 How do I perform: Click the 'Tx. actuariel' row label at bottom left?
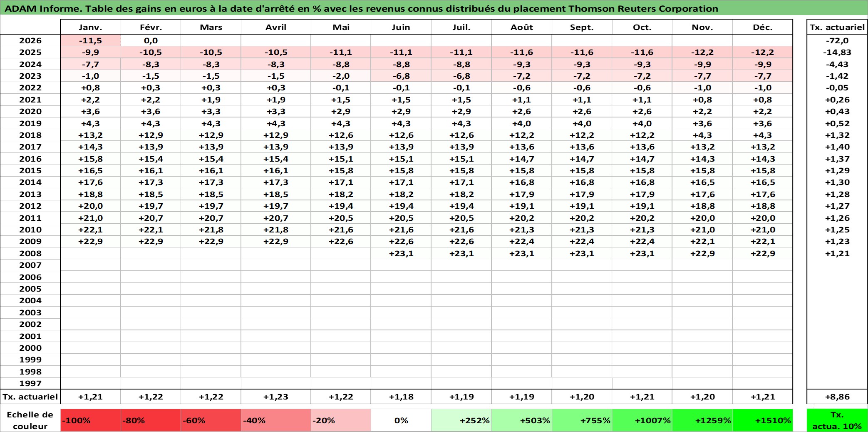coord(30,397)
